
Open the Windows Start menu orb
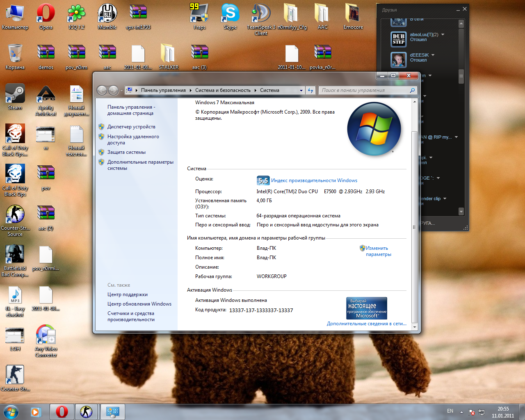[x=11, y=411]
